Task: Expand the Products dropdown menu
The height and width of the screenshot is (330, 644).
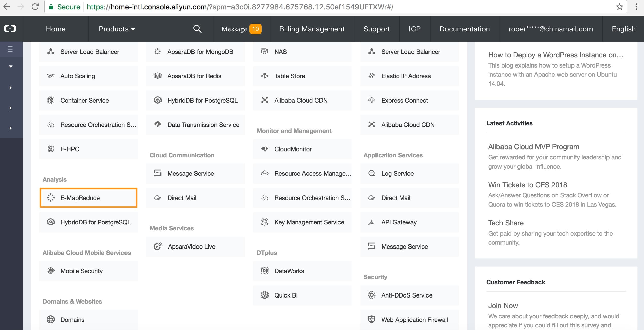Action: pos(117,29)
